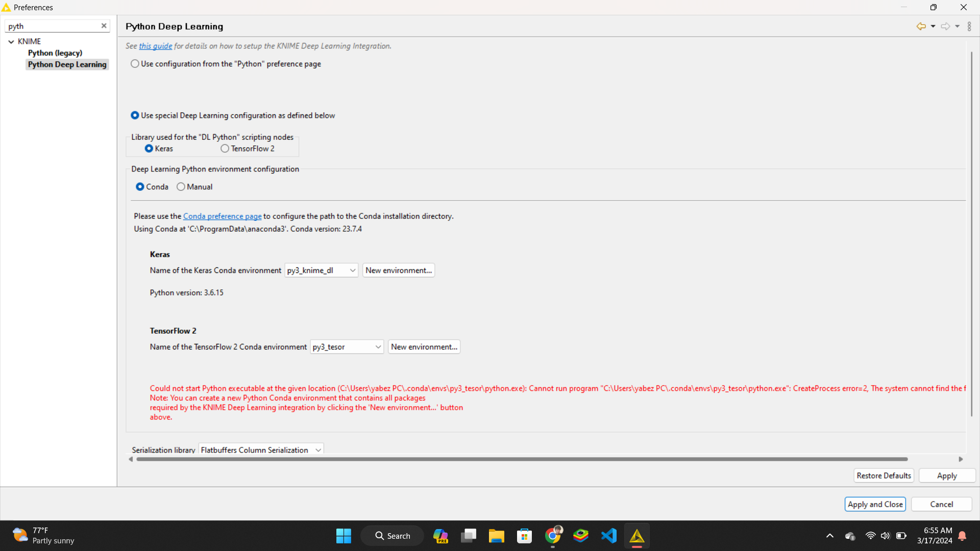Open Serialization library dropdown
This screenshot has height=551, width=980.
(261, 449)
